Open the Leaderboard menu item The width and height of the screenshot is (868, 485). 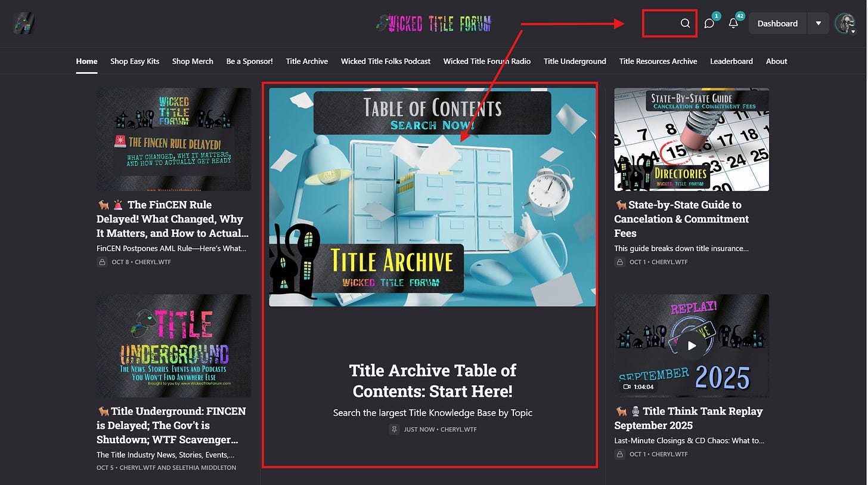point(731,61)
